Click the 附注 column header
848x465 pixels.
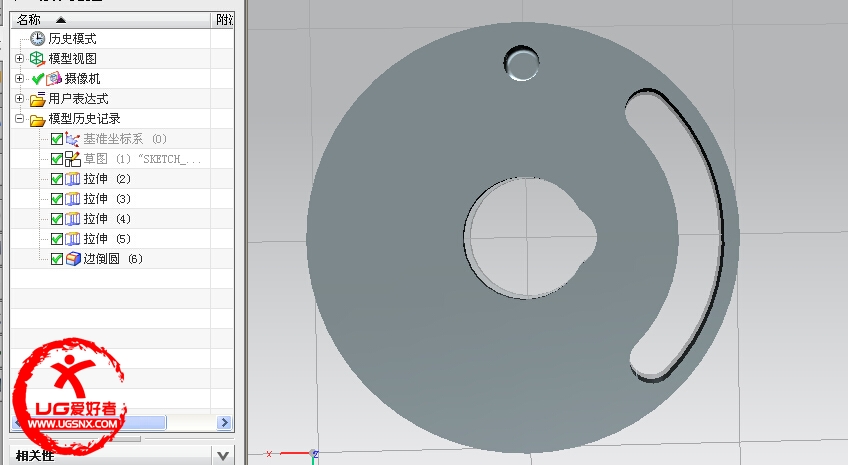tap(224, 19)
